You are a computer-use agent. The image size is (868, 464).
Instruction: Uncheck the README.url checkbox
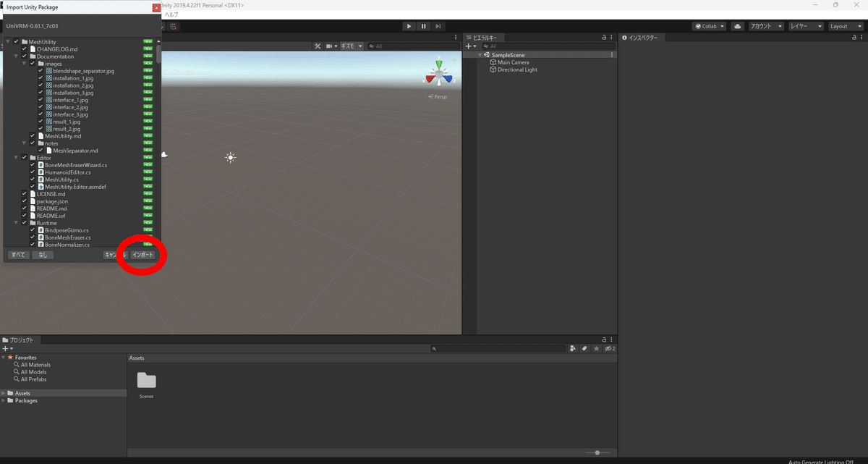point(24,216)
